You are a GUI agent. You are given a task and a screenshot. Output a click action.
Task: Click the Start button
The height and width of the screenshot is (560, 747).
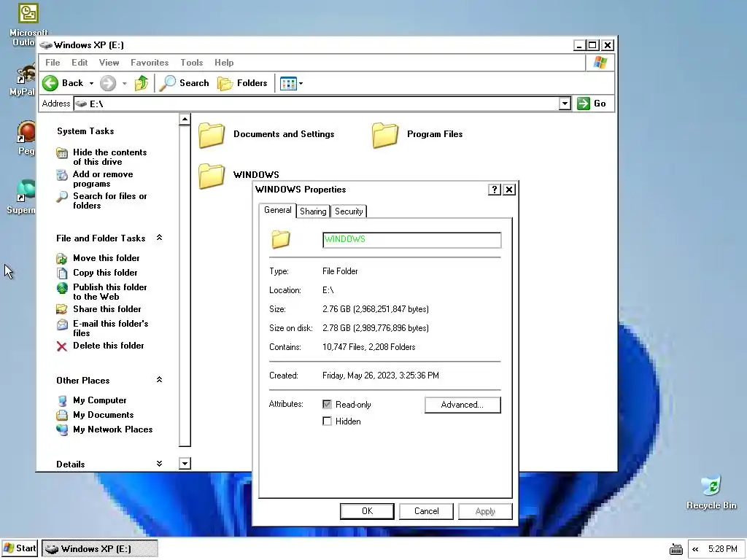pos(20,548)
